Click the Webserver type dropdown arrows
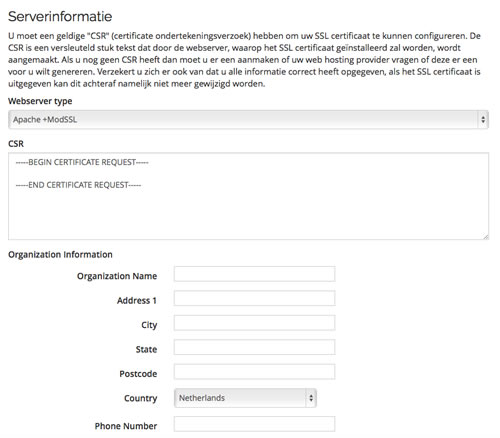Image resolution: width=500 pixels, height=438 pixels. pos(483,120)
